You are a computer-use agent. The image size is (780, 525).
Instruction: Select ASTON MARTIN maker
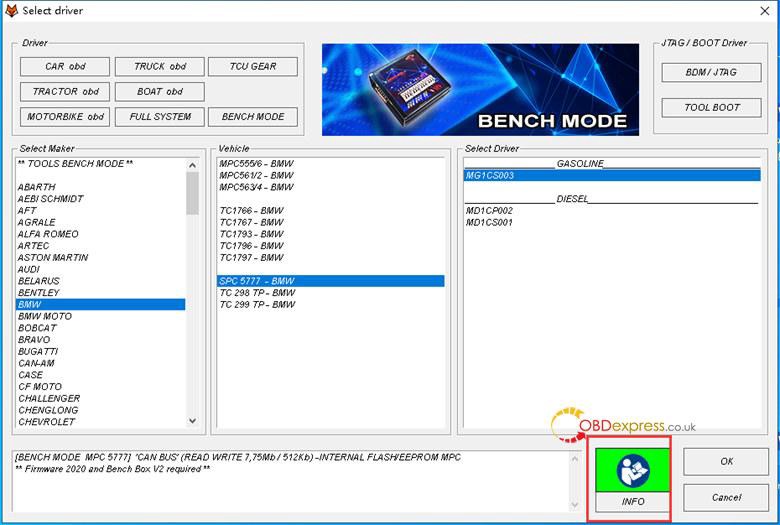pyautogui.click(x=101, y=258)
